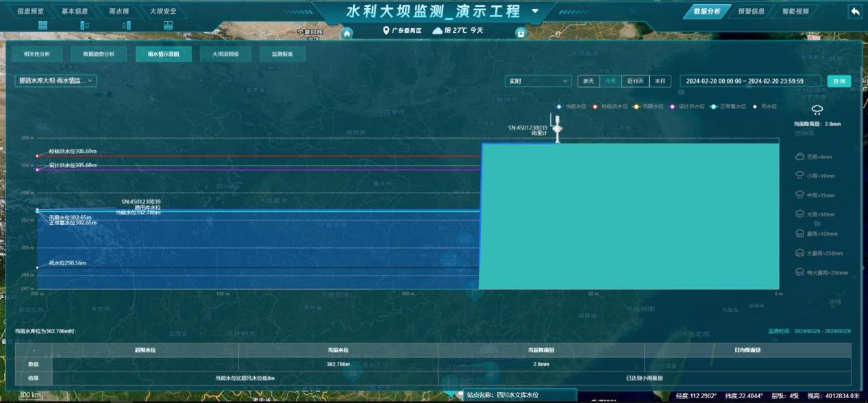The image size is (868, 403).
Task: Click the rain cloud icon above 当前降雨量
Action: [817, 110]
